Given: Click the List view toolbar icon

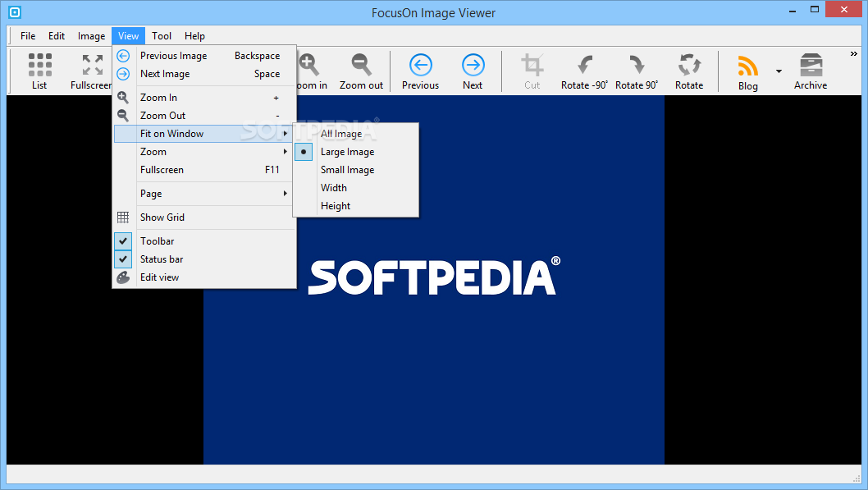Looking at the screenshot, I should 40,65.
